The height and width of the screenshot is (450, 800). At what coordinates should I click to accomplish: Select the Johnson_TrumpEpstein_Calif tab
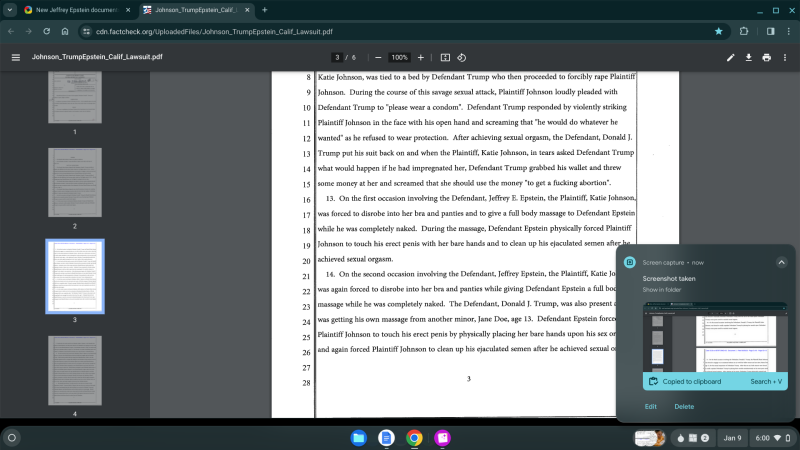[x=196, y=10]
